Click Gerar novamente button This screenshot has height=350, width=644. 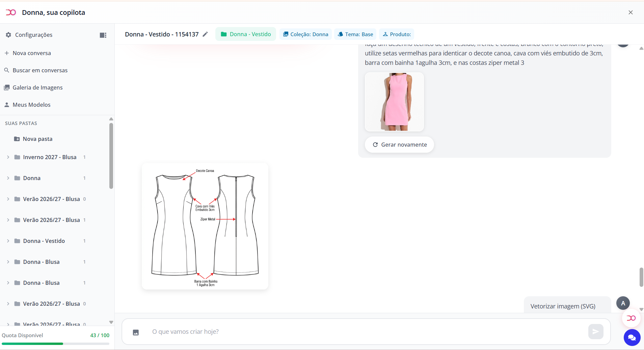(x=399, y=145)
